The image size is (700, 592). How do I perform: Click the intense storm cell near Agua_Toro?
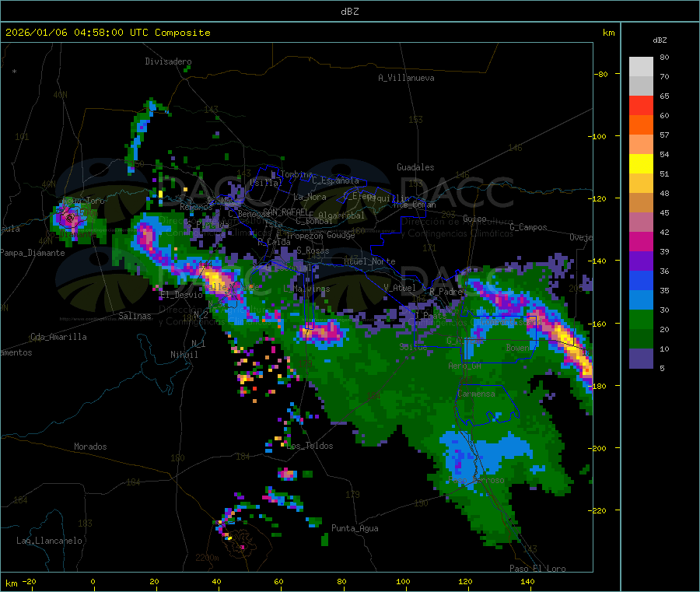pos(68,219)
